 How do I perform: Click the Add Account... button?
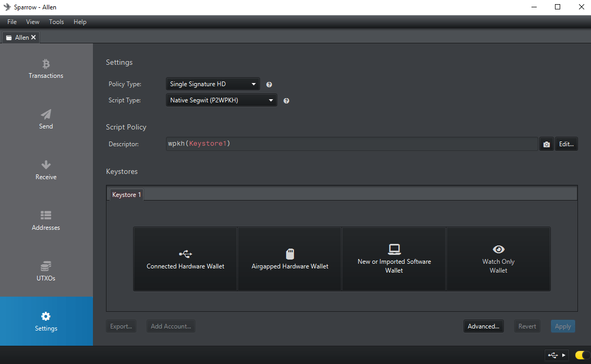coord(171,326)
